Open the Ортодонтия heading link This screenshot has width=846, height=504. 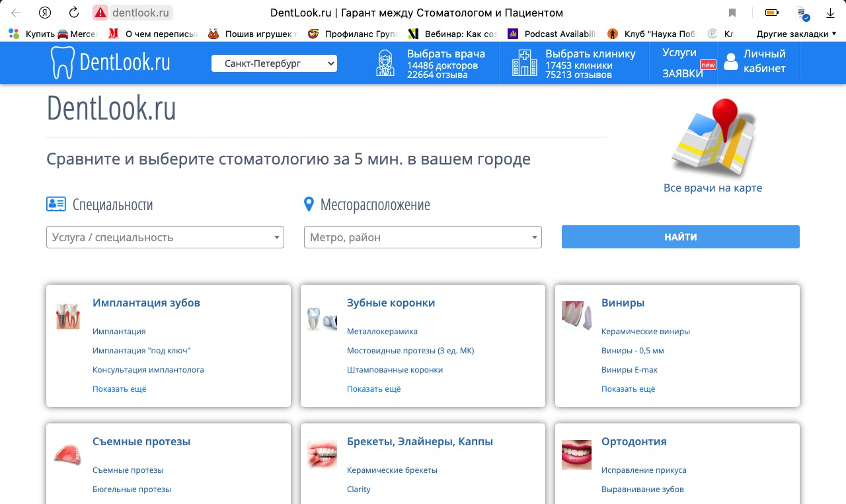click(x=634, y=442)
